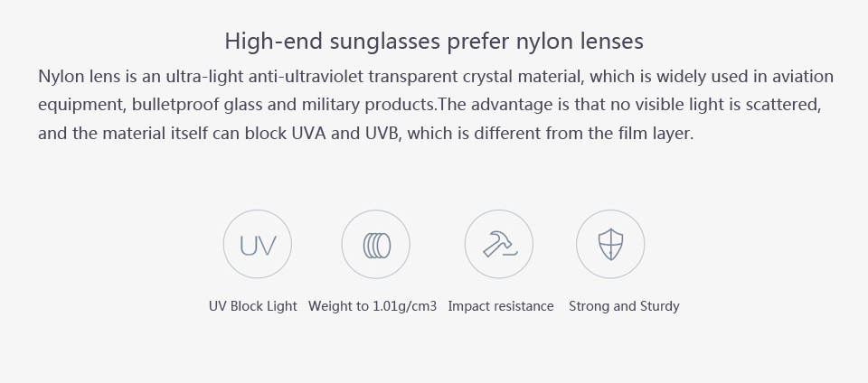Click the word "aviation" in the description
This screenshot has height=383, width=868.
(x=798, y=76)
